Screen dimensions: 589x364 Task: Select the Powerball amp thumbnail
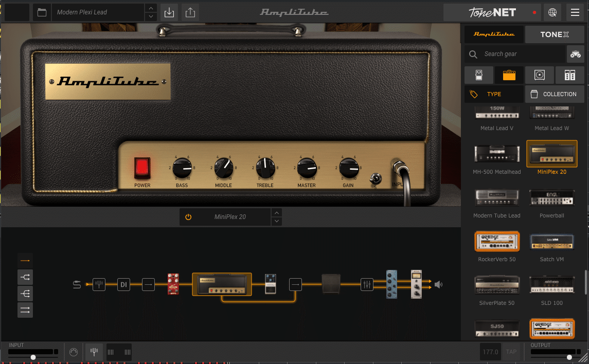551,197
